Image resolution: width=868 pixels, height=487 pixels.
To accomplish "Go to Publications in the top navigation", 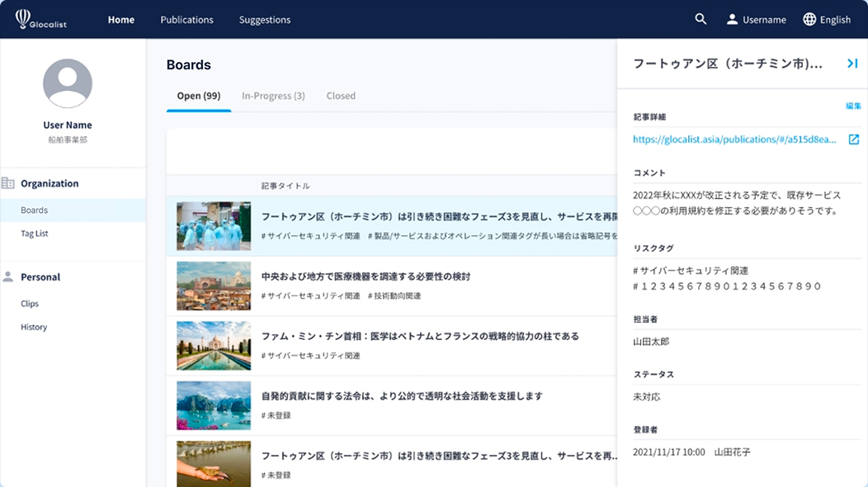I will click(x=186, y=19).
